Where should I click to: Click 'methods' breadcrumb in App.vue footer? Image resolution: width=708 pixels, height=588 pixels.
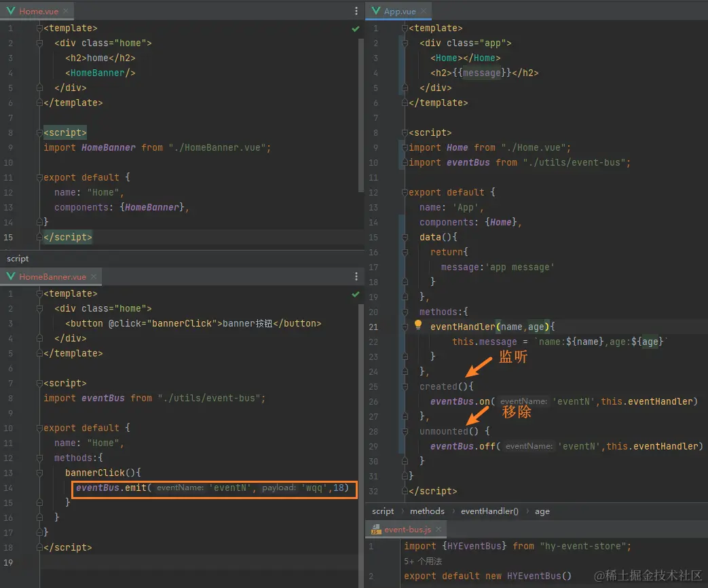pos(427,511)
